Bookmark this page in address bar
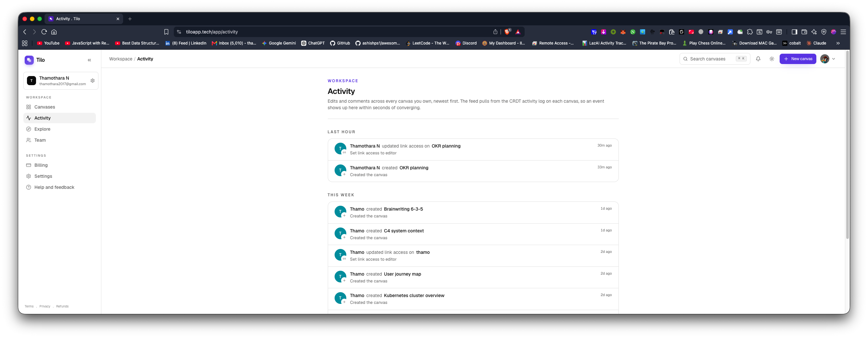Screen dimensions: 868x338 coord(166,32)
